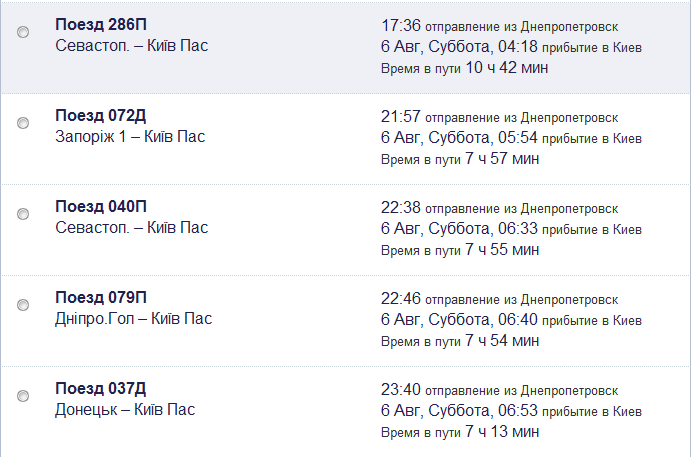Select the radio button for train 037Д
Viewport: 691px width, 457px height.
tap(23, 396)
